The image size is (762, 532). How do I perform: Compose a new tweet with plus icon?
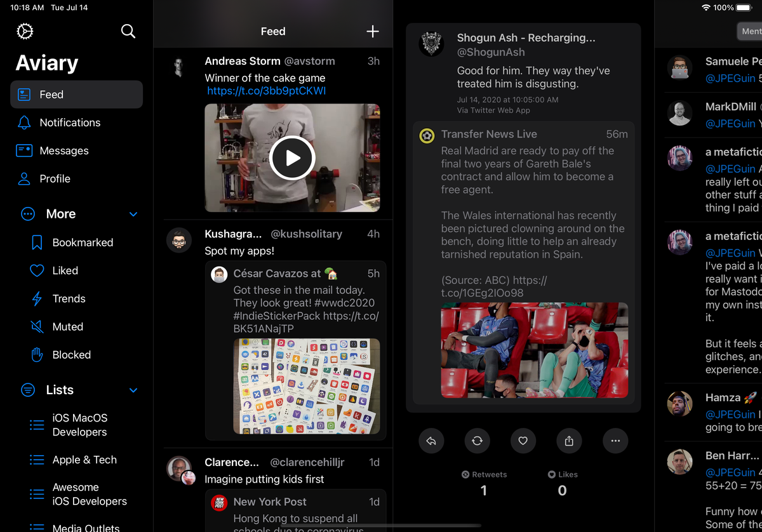[x=373, y=31]
